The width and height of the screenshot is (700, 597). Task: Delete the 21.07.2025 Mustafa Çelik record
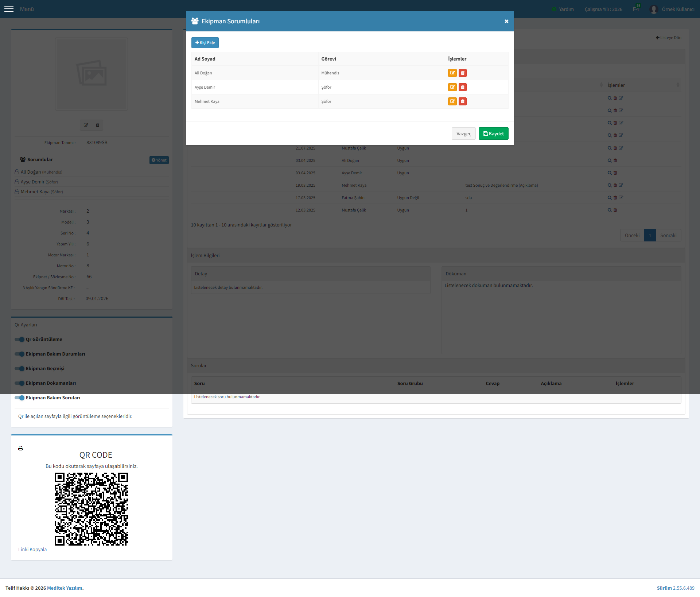tap(615, 148)
